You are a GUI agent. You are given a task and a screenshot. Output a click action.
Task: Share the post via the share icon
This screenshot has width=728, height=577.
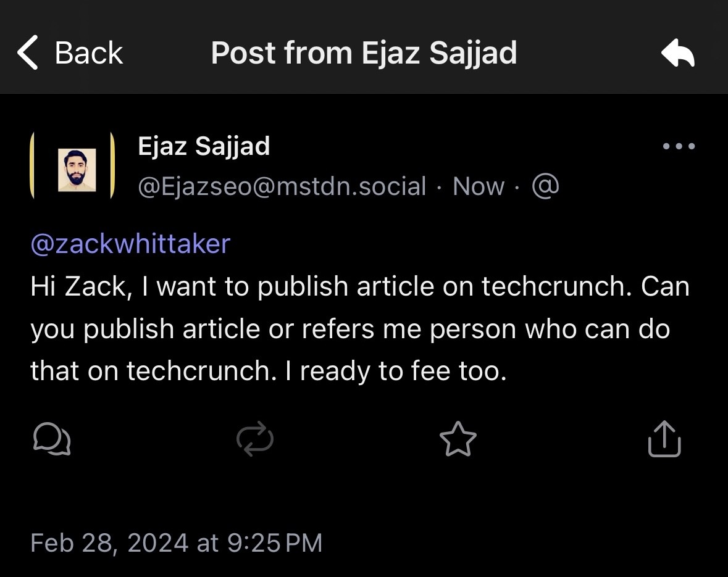tap(664, 439)
